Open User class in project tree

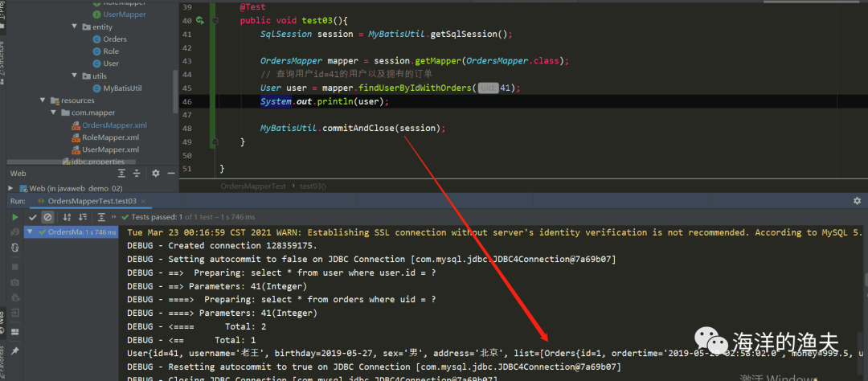(106, 63)
